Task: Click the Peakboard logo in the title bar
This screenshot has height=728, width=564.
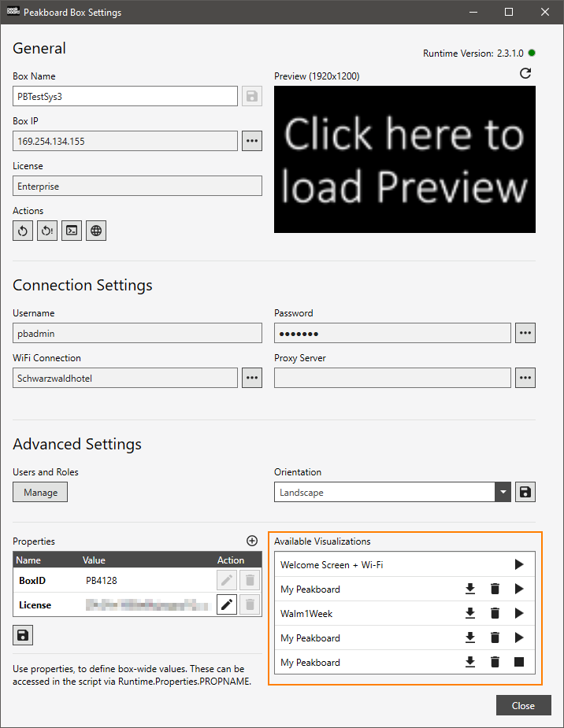Action: tap(13, 12)
